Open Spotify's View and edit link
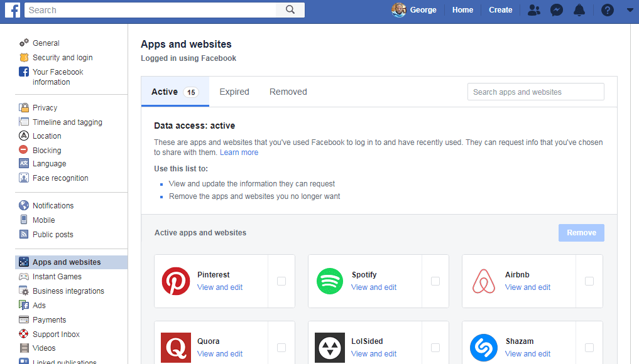The height and width of the screenshot is (364, 639). click(374, 287)
